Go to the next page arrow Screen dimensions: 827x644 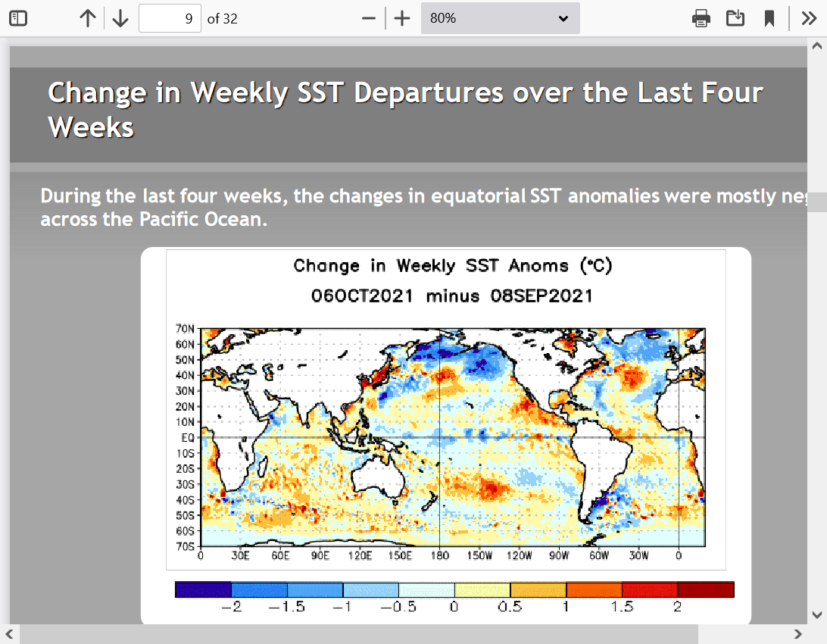[120, 18]
